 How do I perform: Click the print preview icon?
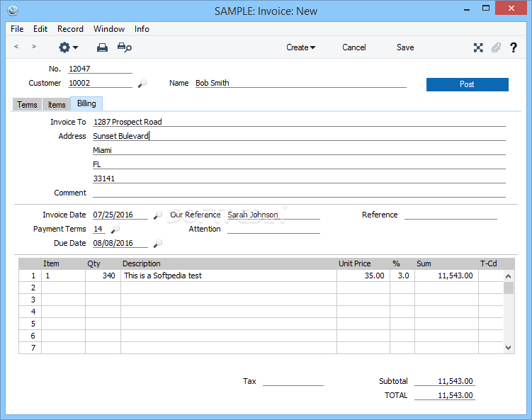[125, 47]
